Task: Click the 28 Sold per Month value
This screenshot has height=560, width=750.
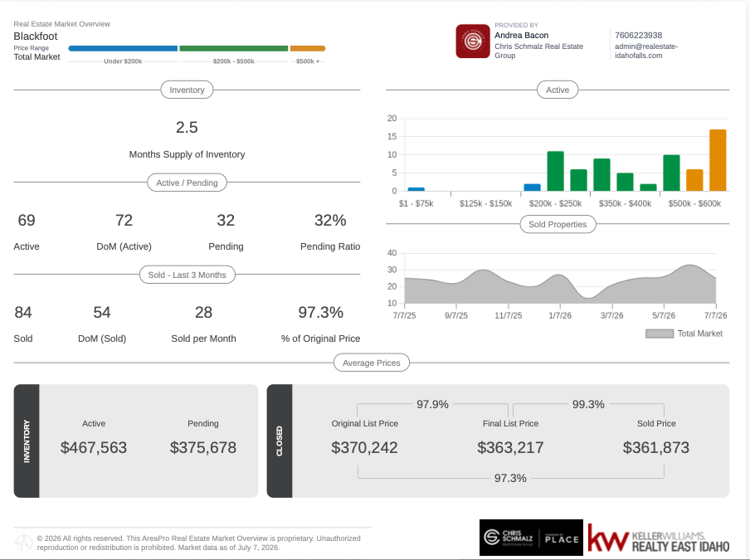Action: (x=203, y=313)
